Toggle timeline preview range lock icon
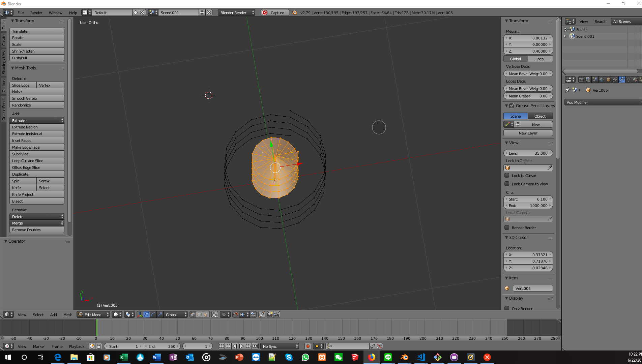 99,346
